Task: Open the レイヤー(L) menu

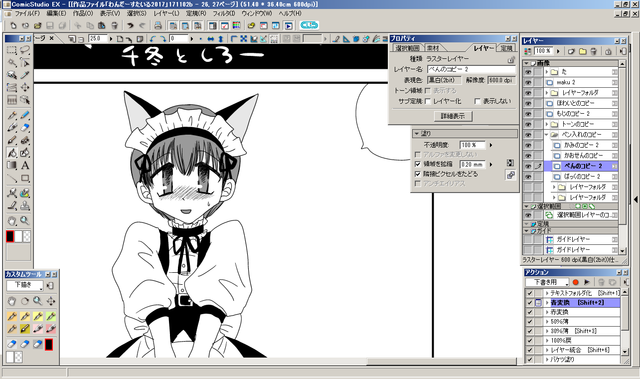Action: (166, 13)
